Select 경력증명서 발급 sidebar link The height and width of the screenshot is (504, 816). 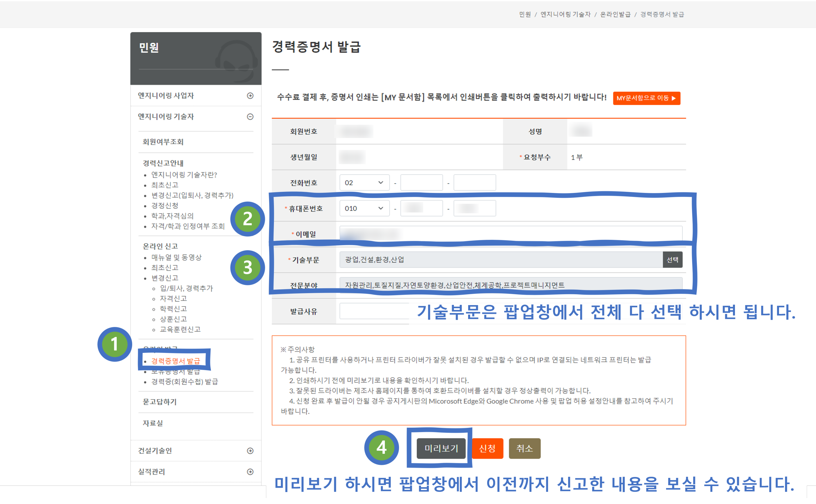click(175, 361)
